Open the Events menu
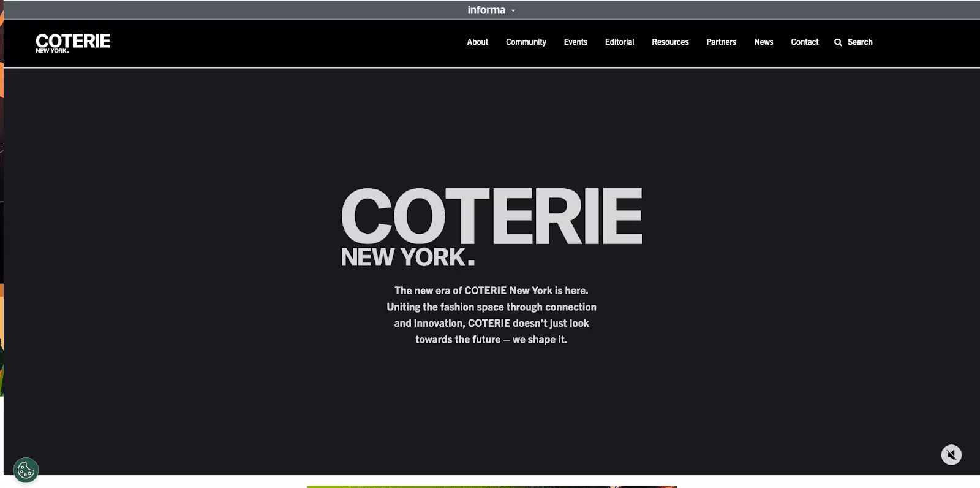The width and height of the screenshot is (980, 488). [575, 42]
